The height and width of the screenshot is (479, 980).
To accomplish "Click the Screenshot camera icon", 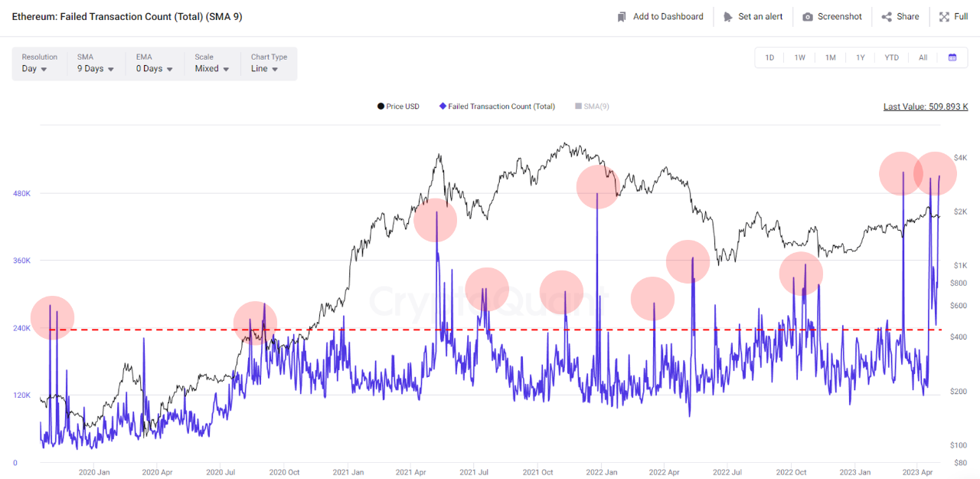I will pos(808,17).
